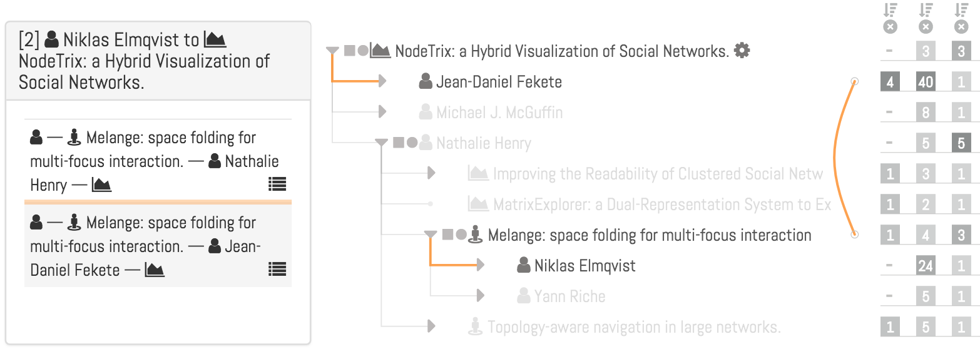
Task: Click the orange link endpoint on the Melange row
Action: (x=855, y=235)
